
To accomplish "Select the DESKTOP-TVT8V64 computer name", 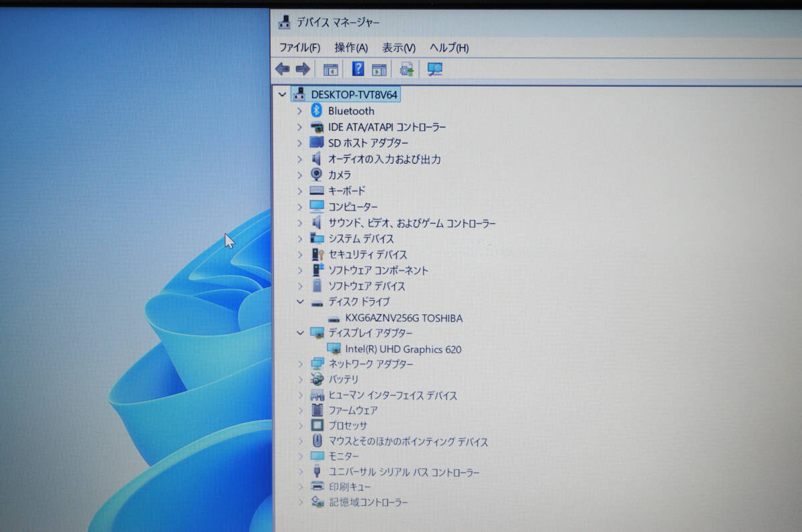I will (354, 95).
